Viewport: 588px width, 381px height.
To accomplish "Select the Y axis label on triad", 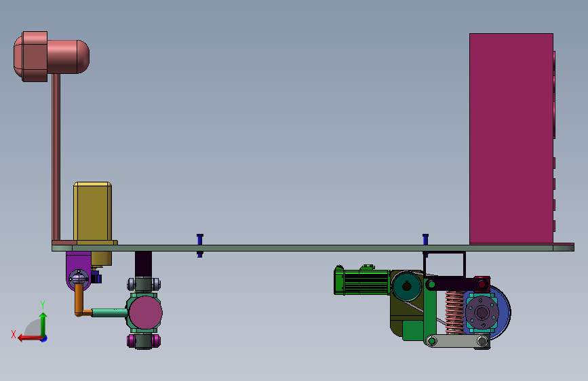I will click(x=43, y=304).
